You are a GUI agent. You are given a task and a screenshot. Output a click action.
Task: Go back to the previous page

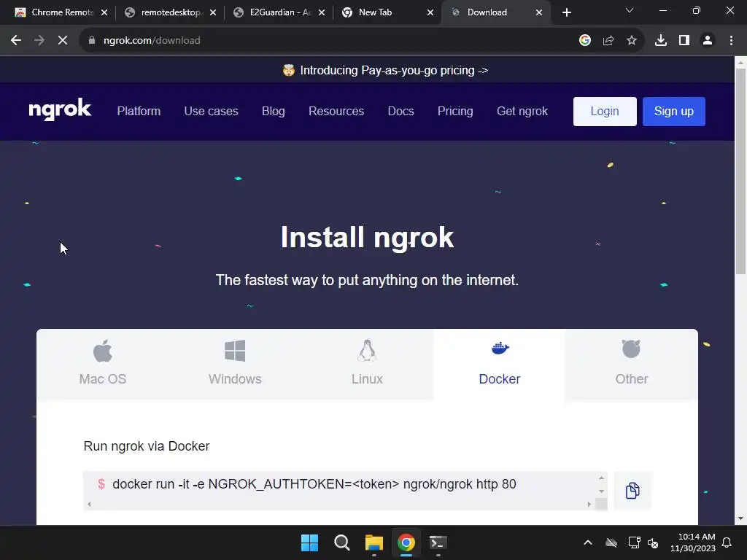[x=16, y=41]
